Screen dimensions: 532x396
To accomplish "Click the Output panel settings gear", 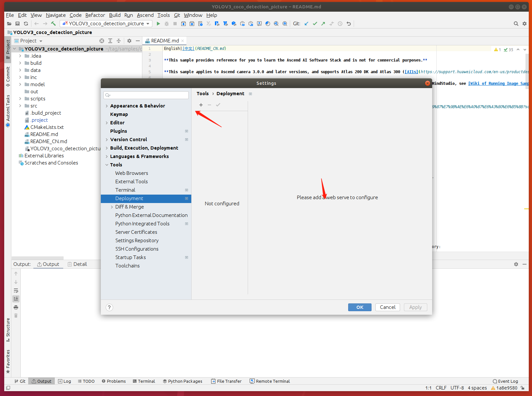I will click(x=516, y=264).
